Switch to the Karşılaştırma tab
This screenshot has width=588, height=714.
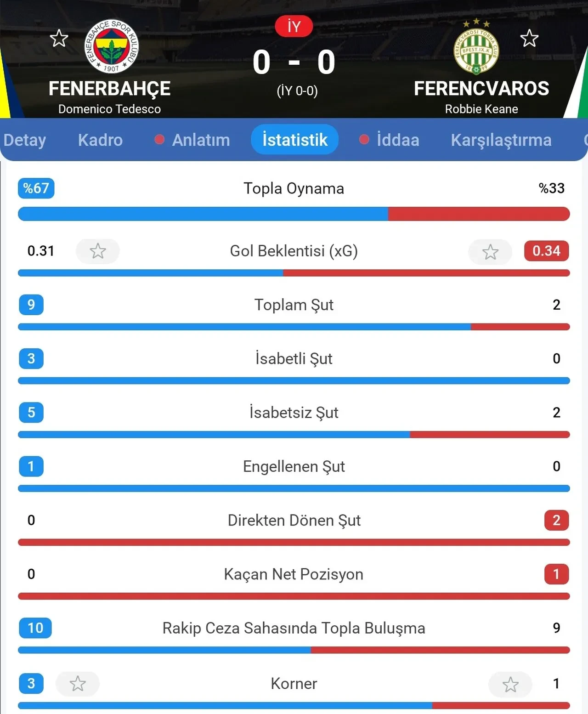tap(501, 140)
